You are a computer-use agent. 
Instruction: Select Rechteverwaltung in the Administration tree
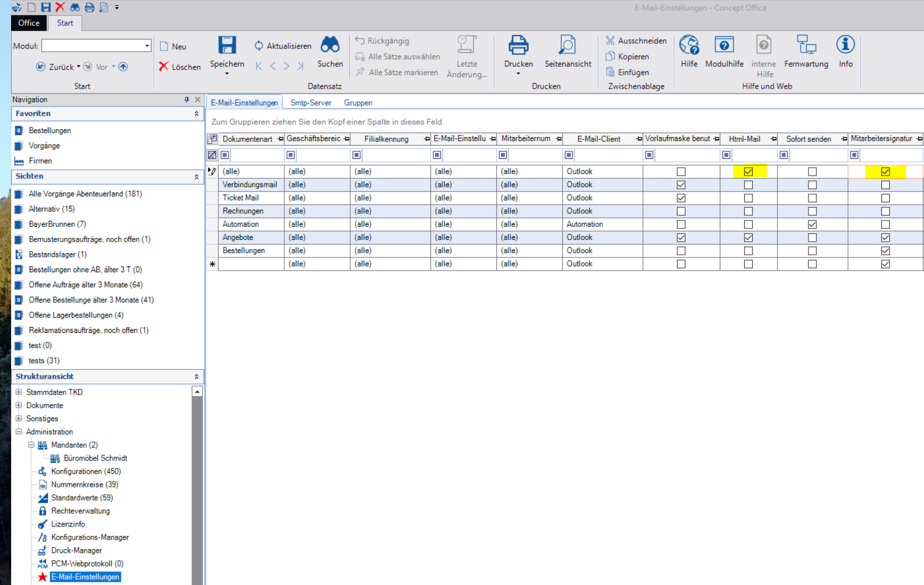pos(80,511)
